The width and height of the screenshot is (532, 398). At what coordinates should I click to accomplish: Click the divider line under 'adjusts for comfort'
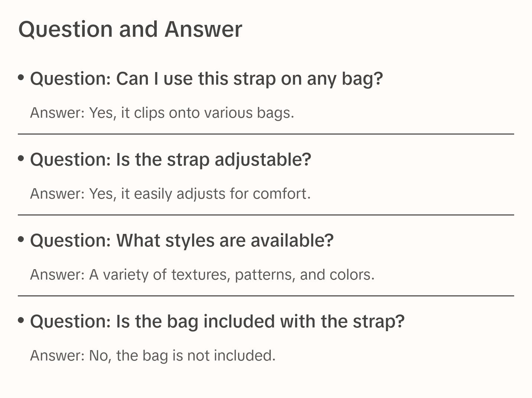[266, 215]
